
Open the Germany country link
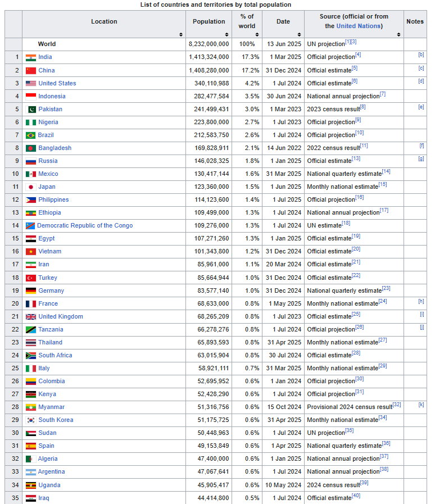[51, 290]
